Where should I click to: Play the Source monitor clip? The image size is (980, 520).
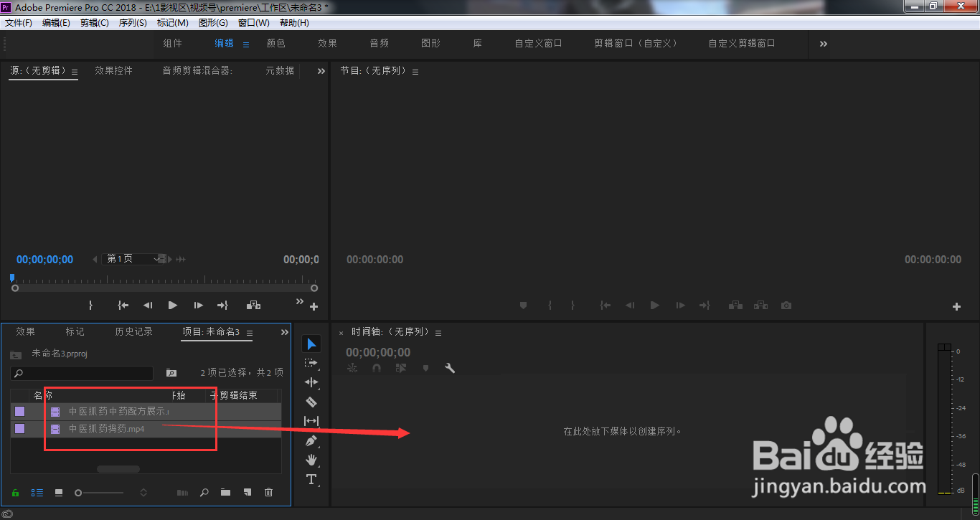point(173,305)
